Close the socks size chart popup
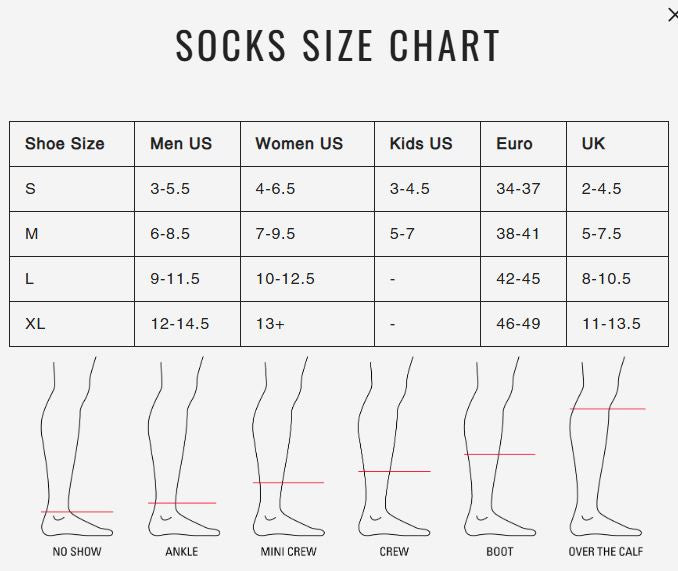This screenshot has height=571, width=678. click(673, 15)
